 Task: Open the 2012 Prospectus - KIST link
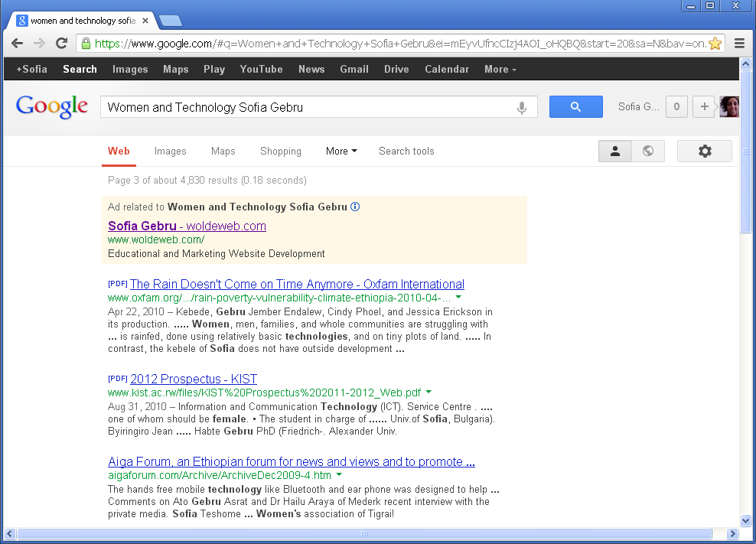(x=194, y=379)
